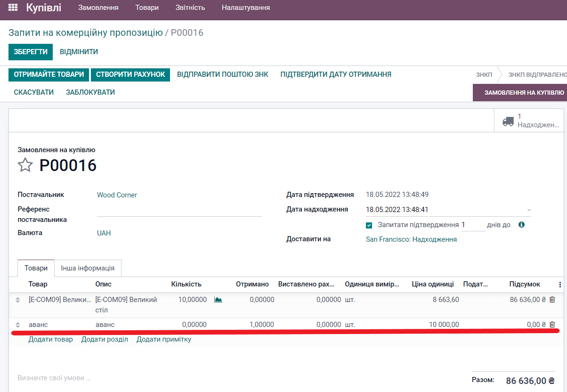This screenshot has height=392, width=567.
Task: Toggle the Запитати підтвердження checkbox
Action: (x=369, y=225)
